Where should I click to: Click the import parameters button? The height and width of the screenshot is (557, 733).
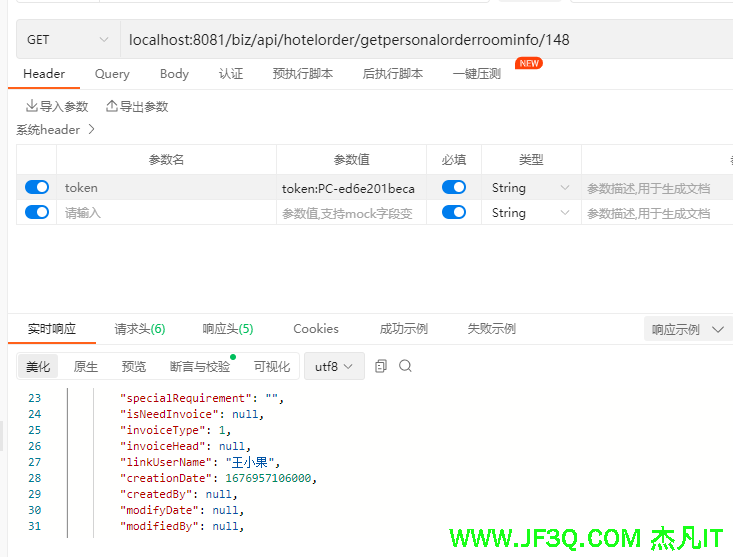pyautogui.click(x=57, y=106)
